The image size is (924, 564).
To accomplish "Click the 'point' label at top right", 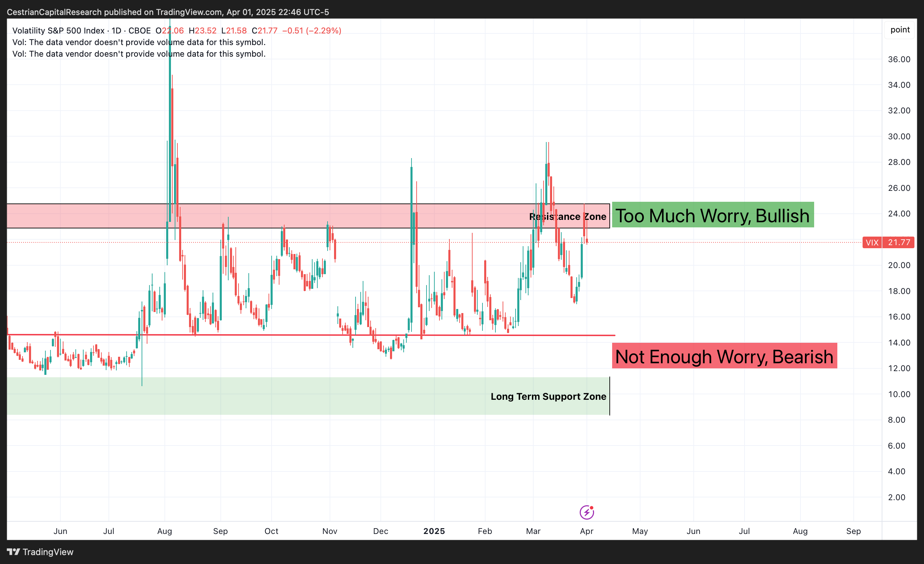I will (900, 30).
